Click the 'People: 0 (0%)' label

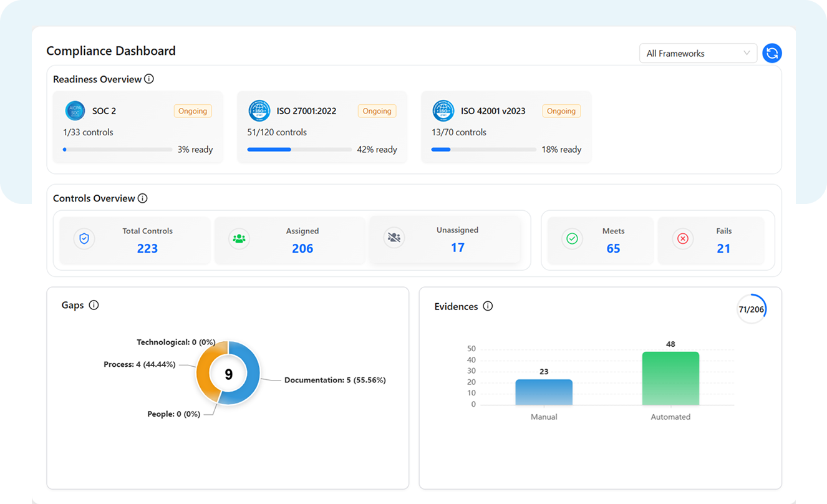click(174, 414)
